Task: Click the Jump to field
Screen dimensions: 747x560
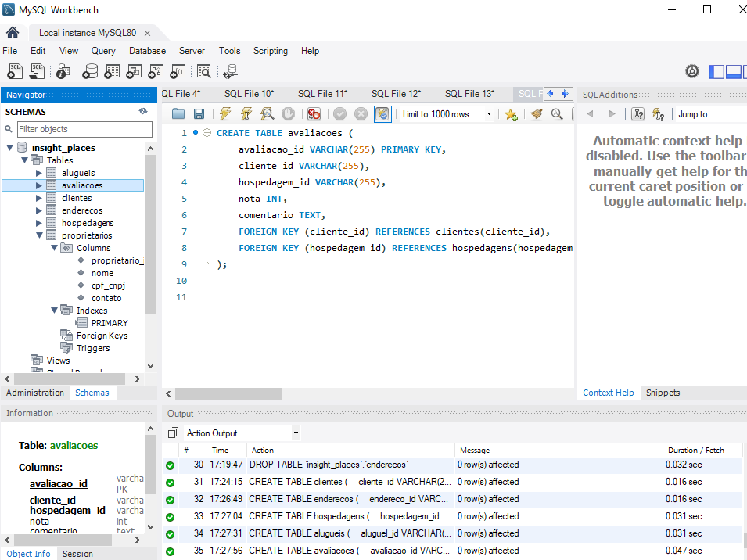Action: [709, 114]
